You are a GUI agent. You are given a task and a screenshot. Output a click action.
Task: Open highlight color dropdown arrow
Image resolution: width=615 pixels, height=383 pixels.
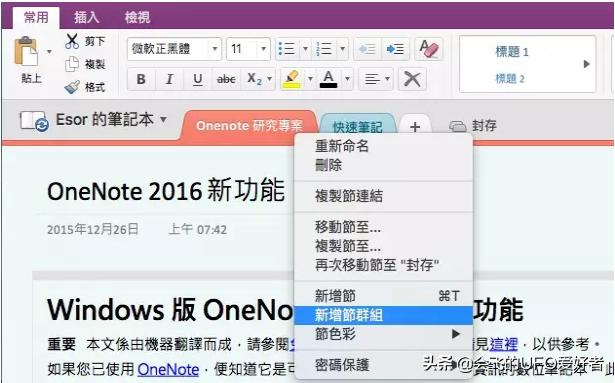tap(310, 79)
